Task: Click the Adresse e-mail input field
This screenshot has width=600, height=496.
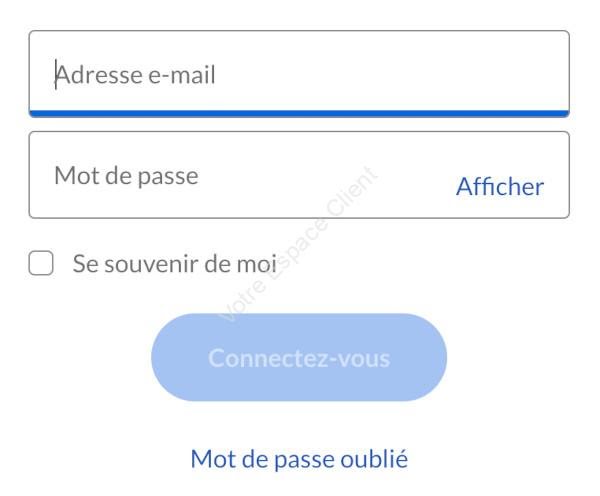Action: [298, 74]
